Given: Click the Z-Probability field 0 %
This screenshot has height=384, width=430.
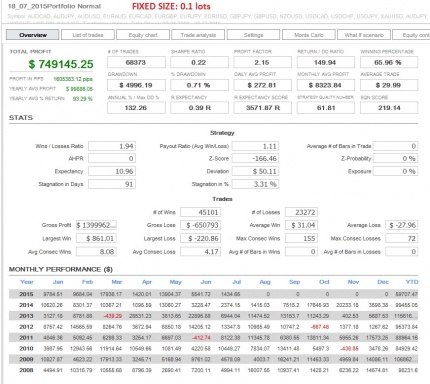Looking at the screenshot, I should tap(396, 158).
